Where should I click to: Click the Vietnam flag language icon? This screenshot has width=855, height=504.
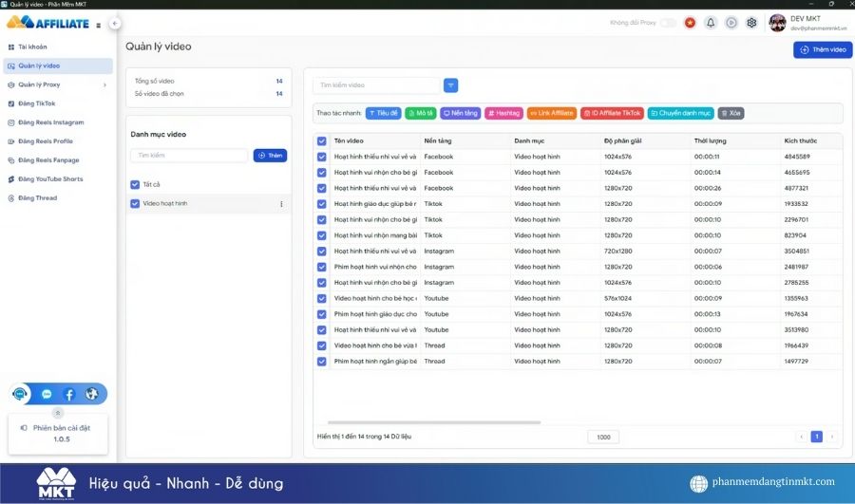pyautogui.click(x=690, y=23)
